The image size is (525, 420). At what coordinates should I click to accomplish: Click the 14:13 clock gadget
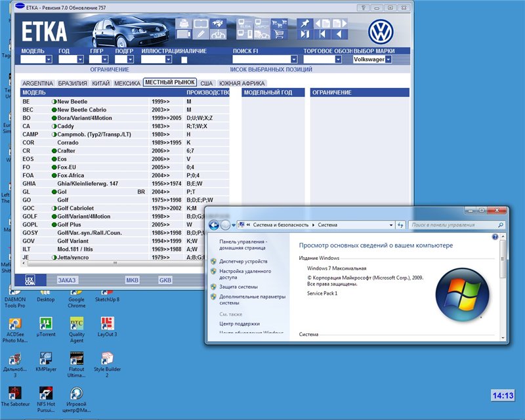503,396
